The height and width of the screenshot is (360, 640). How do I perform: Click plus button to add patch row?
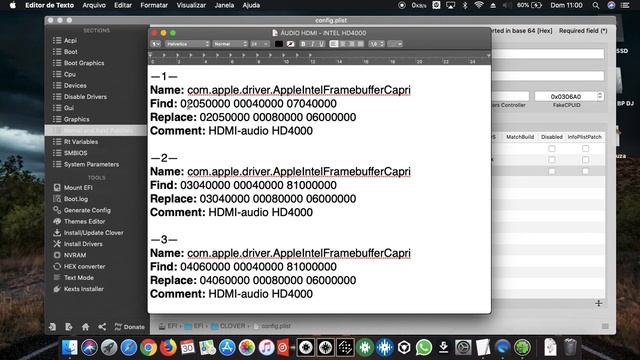point(598,303)
